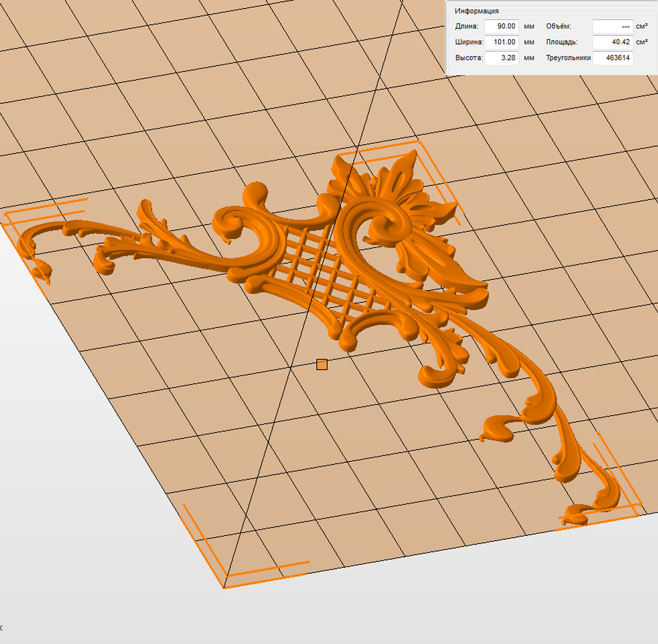Click the Объём volume field
Viewport: 658px width, 644px height.
click(x=612, y=26)
